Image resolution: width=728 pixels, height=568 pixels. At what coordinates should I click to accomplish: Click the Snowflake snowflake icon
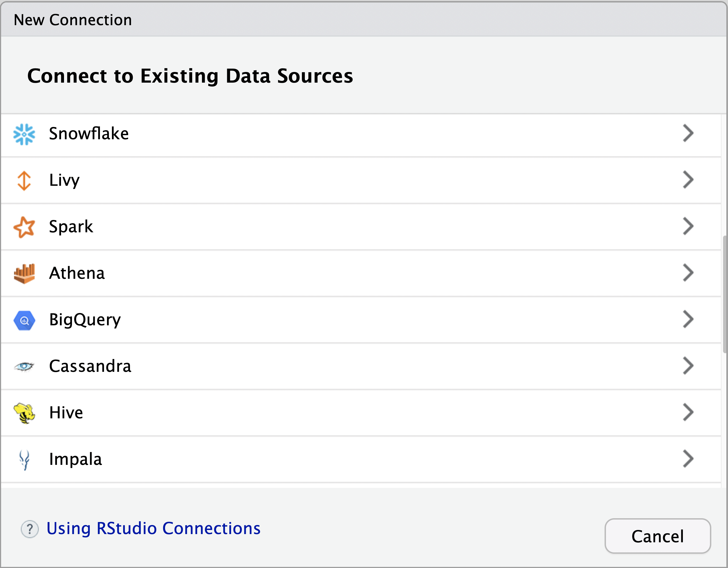(24, 134)
